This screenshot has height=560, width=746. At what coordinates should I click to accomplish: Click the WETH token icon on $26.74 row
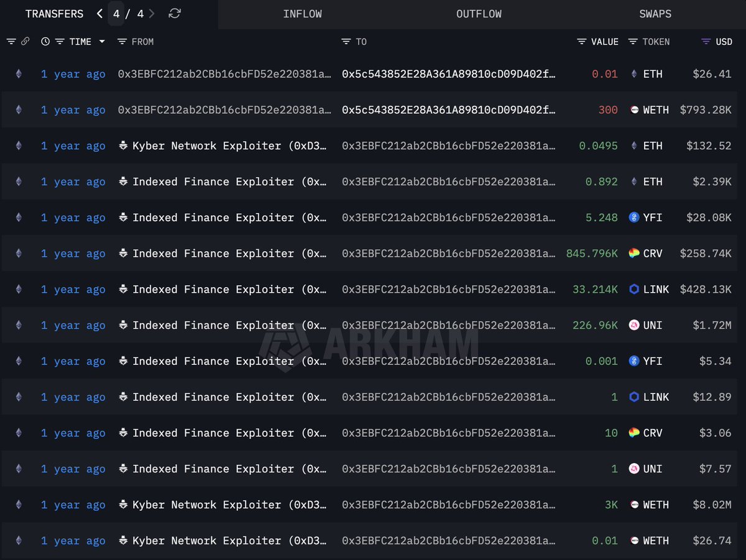pos(634,541)
